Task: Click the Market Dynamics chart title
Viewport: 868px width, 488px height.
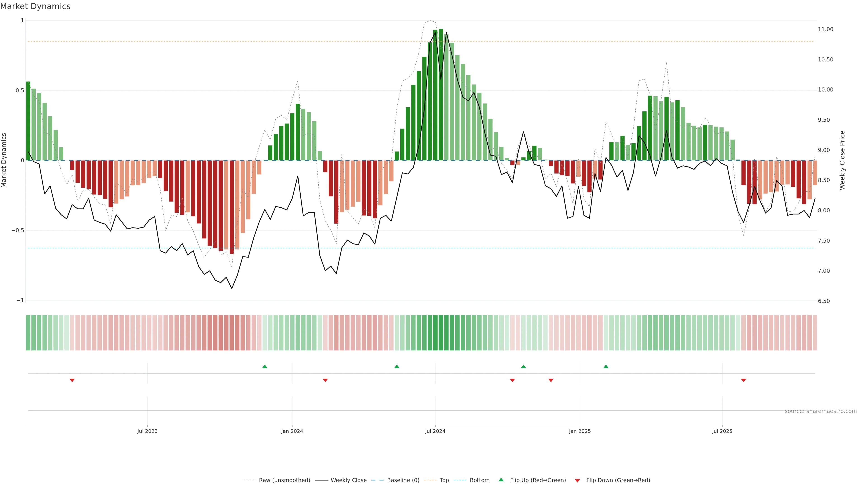Action: 35,6
